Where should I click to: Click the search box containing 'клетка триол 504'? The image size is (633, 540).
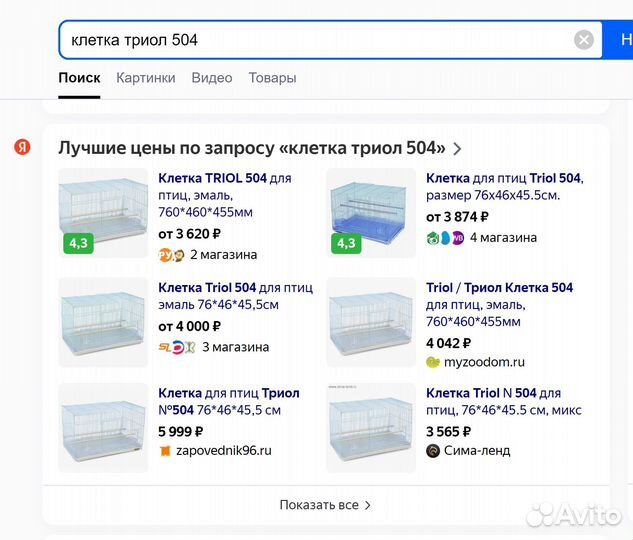click(x=330, y=40)
